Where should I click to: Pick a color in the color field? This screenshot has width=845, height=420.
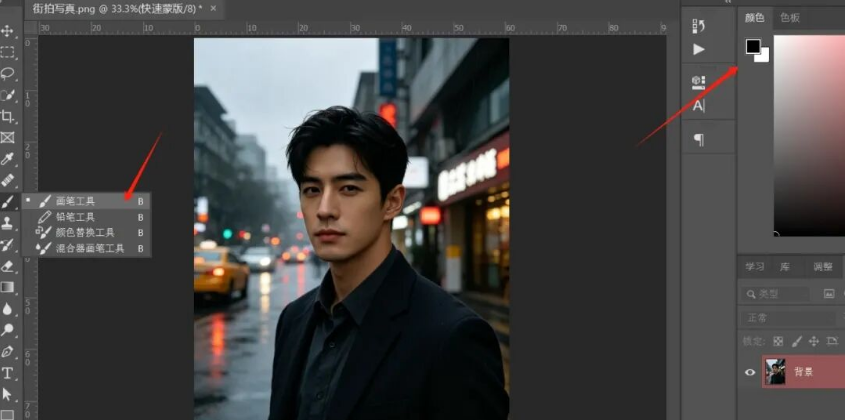click(809, 135)
